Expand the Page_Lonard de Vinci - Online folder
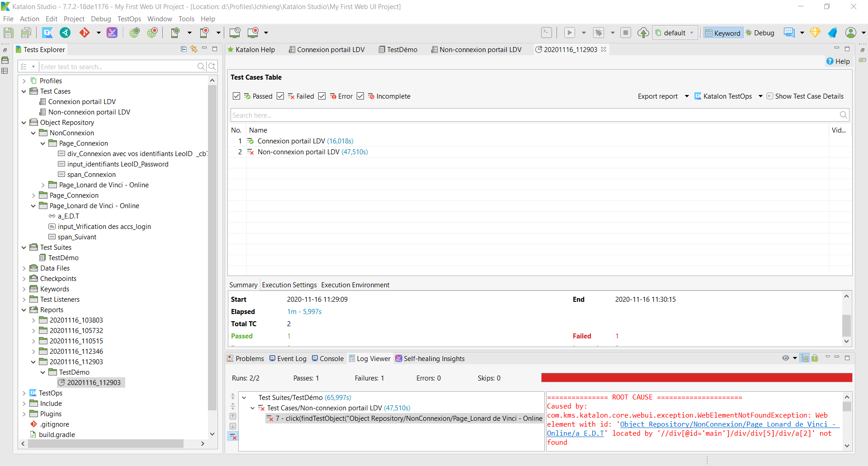868x466 pixels. [43, 185]
